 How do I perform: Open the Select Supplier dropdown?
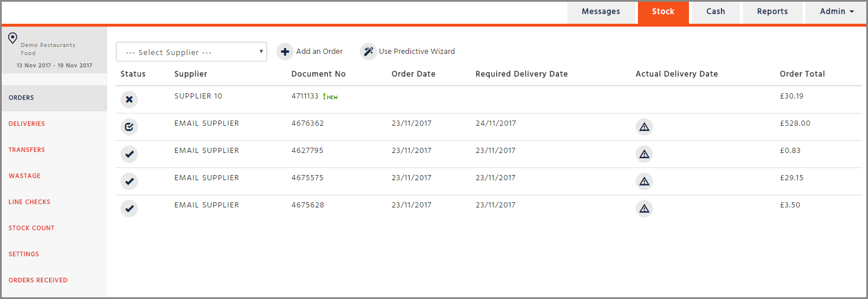(x=191, y=52)
